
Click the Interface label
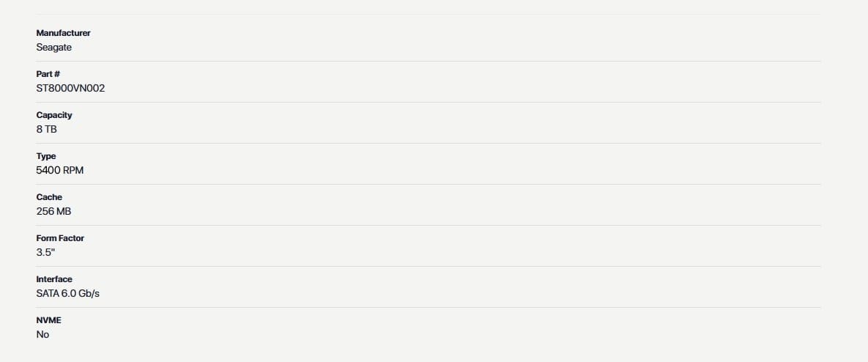(x=54, y=279)
